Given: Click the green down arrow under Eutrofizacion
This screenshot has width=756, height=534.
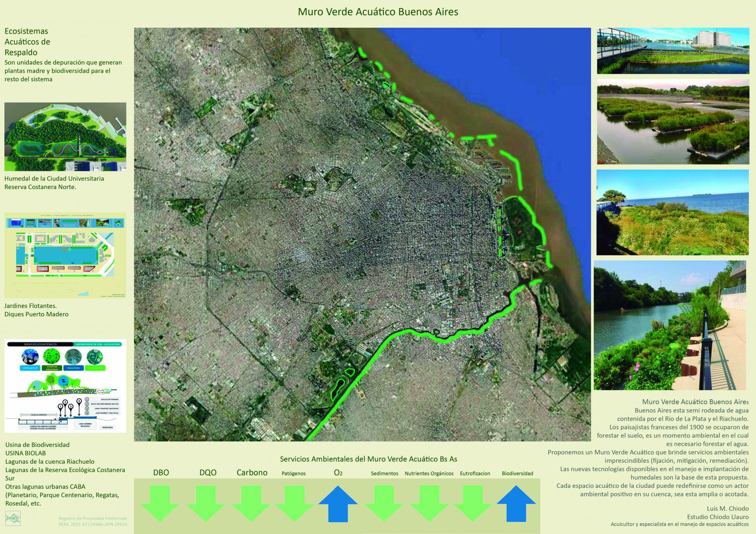Looking at the screenshot, I should (x=473, y=503).
